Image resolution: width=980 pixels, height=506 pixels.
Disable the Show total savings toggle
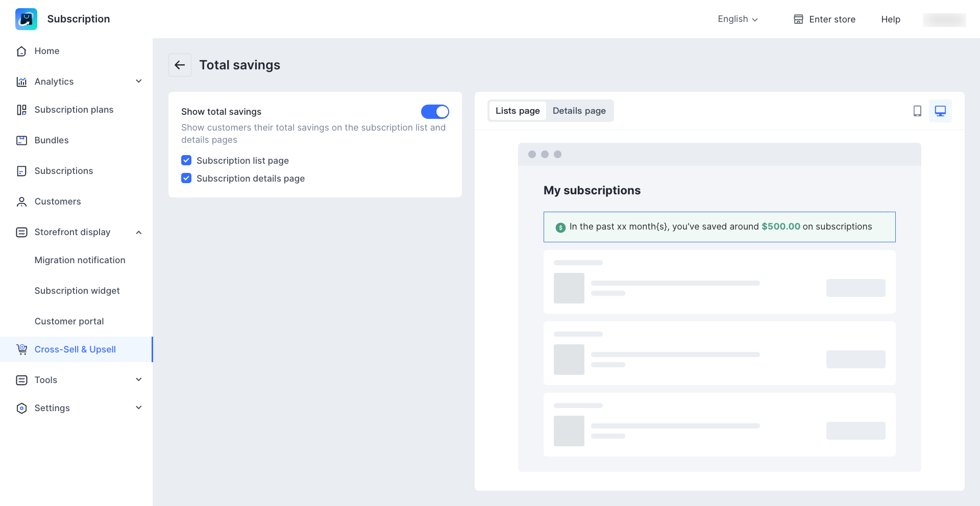click(x=435, y=112)
